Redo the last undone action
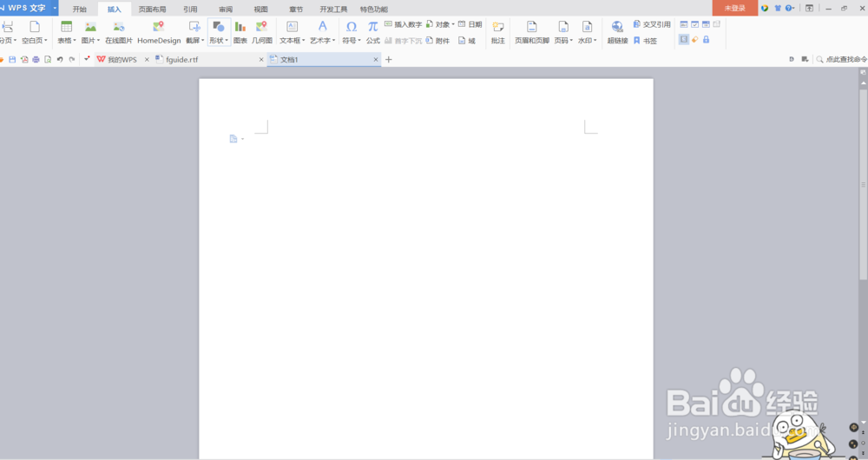This screenshot has width=868, height=460. (x=72, y=59)
